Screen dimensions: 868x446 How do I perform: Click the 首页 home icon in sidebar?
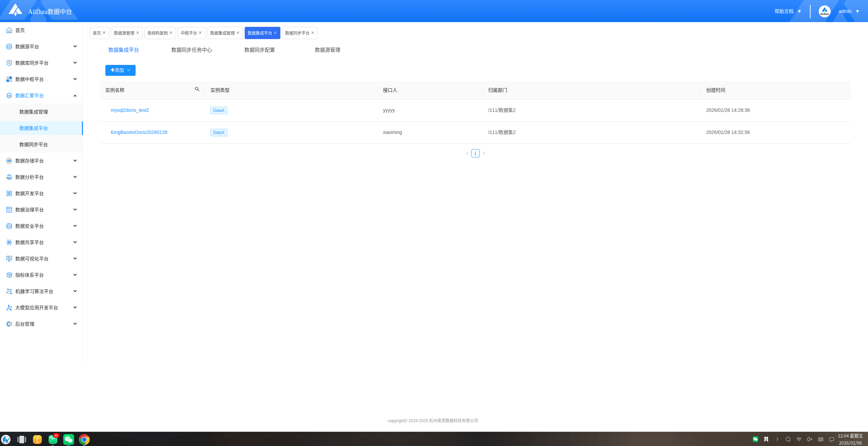coord(9,30)
